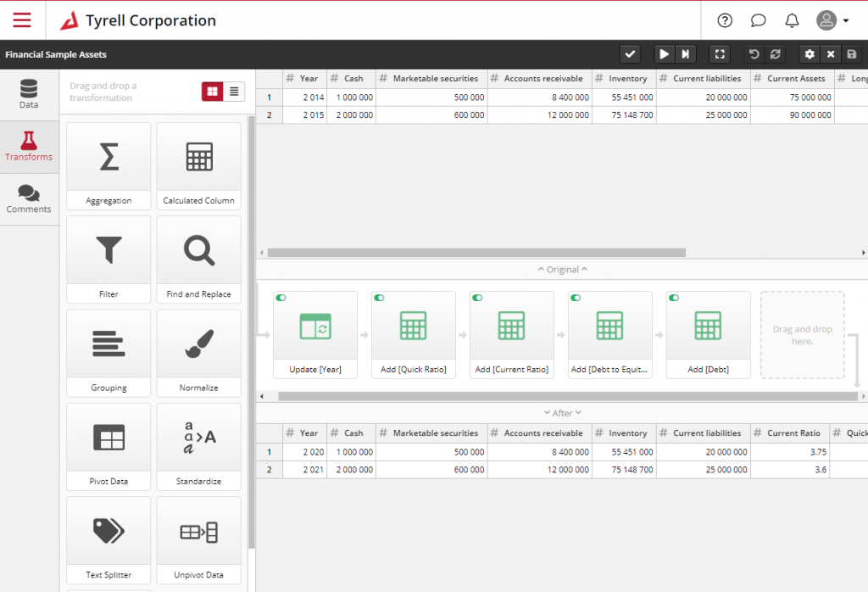Toggle the Add [Current Ratio] step switch
Image resolution: width=868 pixels, height=592 pixels.
click(x=477, y=298)
